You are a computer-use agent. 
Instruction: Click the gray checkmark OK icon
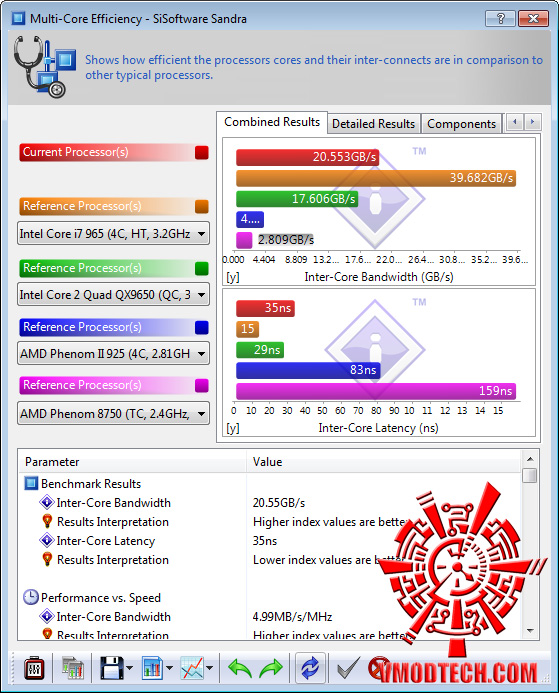tap(348, 668)
